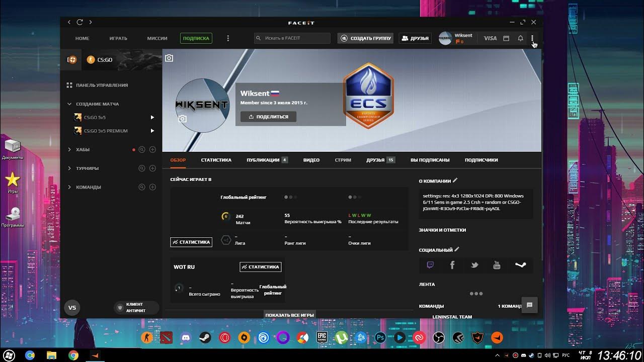Open the Windows Start menu

point(9,355)
